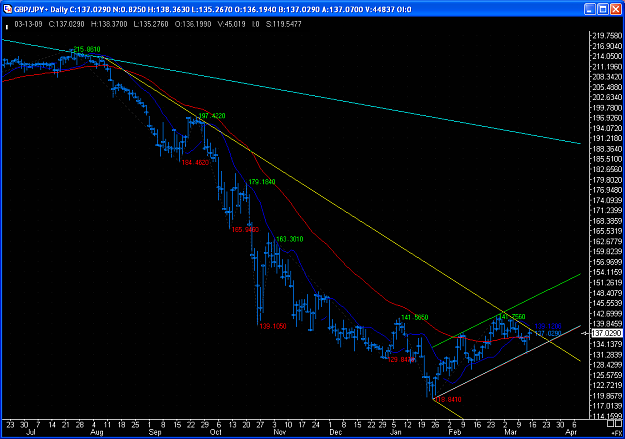Click the Oct month label on time axis
Image resolution: width=625 pixels, height=439 pixels.
[x=216, y=432]
